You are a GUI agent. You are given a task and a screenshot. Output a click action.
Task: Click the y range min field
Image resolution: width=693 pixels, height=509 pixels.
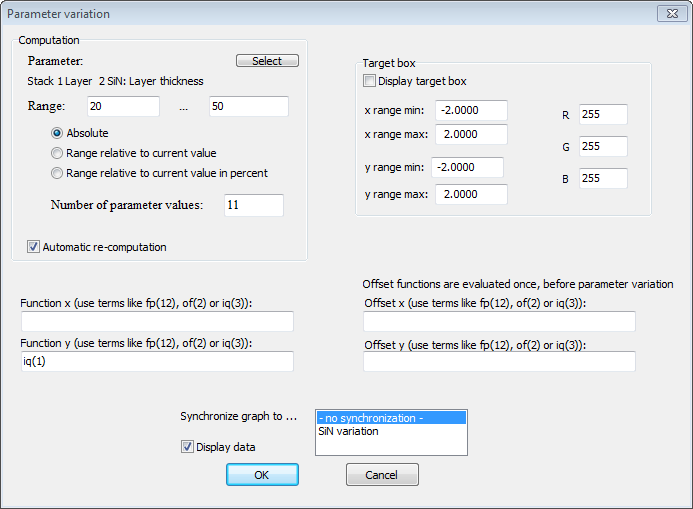click(467, 167)
